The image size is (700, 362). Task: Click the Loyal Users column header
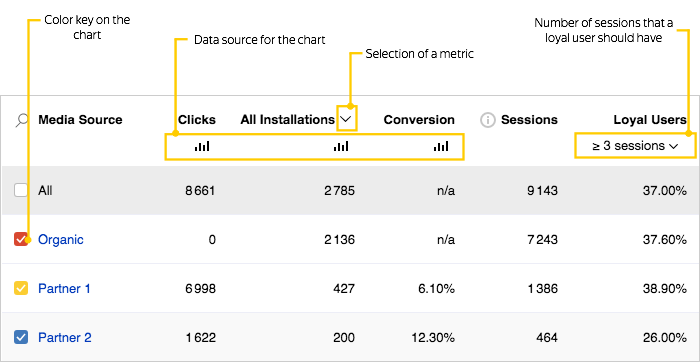pyautogui.click(x=650, y=120)
